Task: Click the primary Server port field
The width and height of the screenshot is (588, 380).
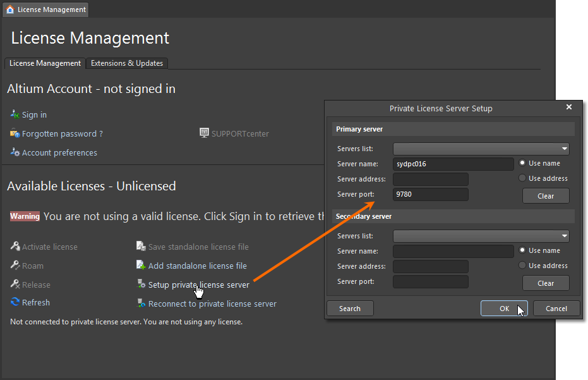Action: (430, 195)
